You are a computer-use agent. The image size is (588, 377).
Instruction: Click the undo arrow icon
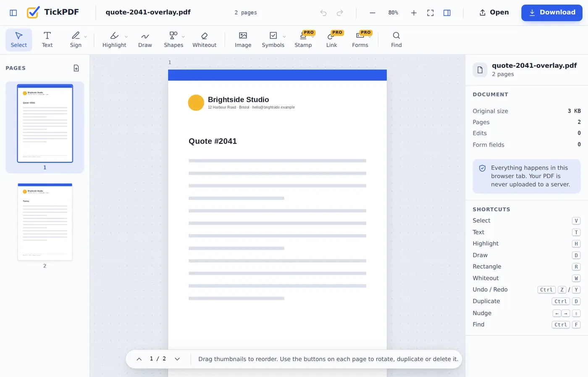(x=323, y=13)
